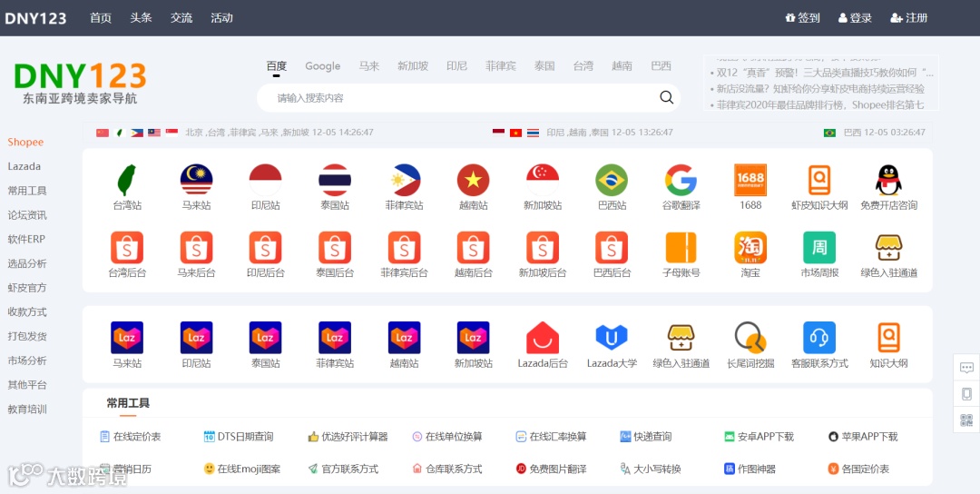The width and height of the screenshot is (980, 494).
Task: Open the Lazada后台 icon
Action: (x=543, y=338)
